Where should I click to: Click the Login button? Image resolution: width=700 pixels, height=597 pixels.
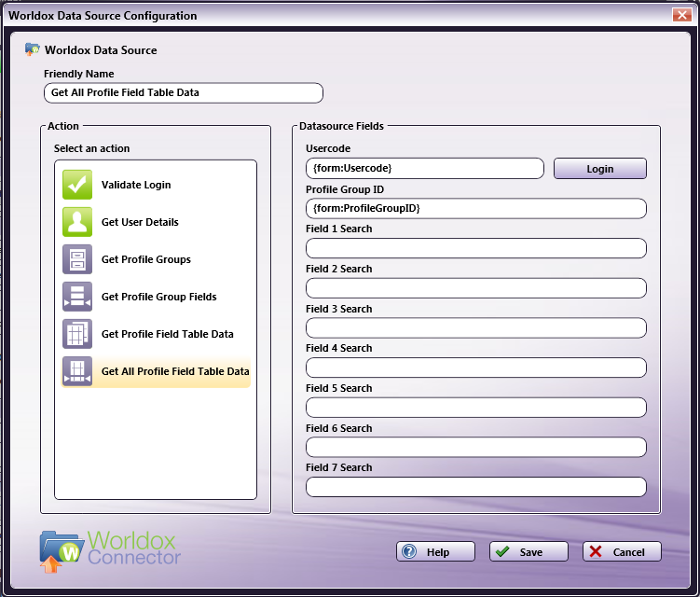pyautogui.click(x=600, y=169)
